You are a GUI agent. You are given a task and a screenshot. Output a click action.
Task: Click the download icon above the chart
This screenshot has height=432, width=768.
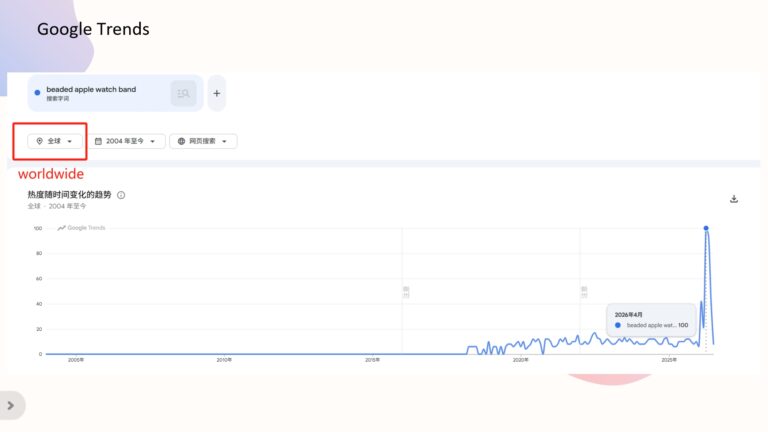pos(734,199)
